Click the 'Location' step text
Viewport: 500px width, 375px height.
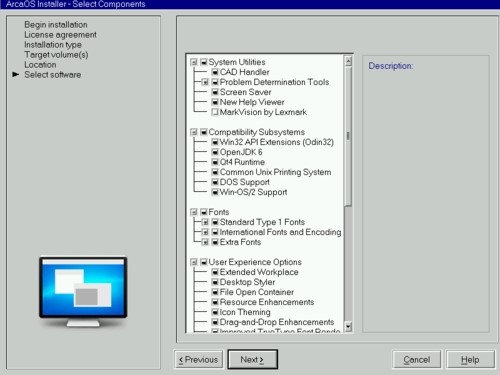(x=40, y=65)
